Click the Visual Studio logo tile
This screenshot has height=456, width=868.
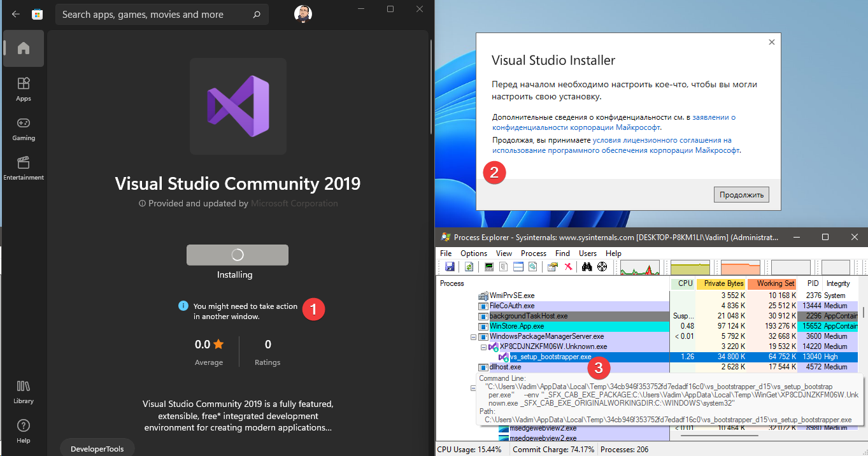[238, 106]
